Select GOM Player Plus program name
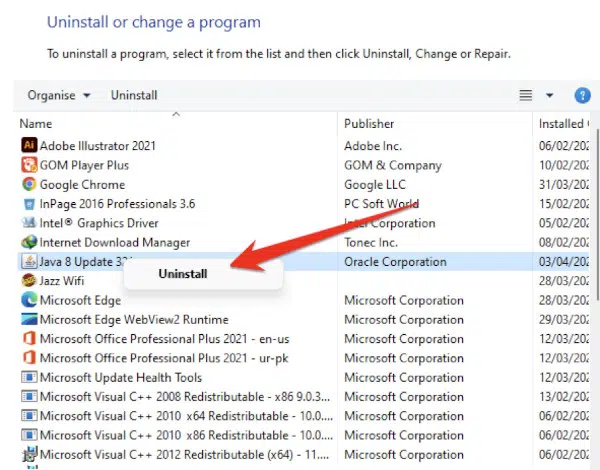Viewport: 600px width, 470px height. click(84, 165)
